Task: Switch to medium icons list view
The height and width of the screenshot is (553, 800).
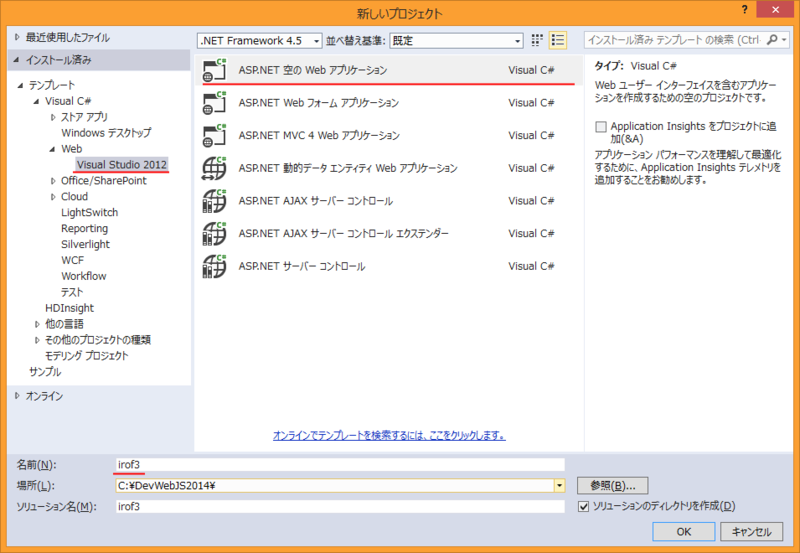Action: point(558,40)
